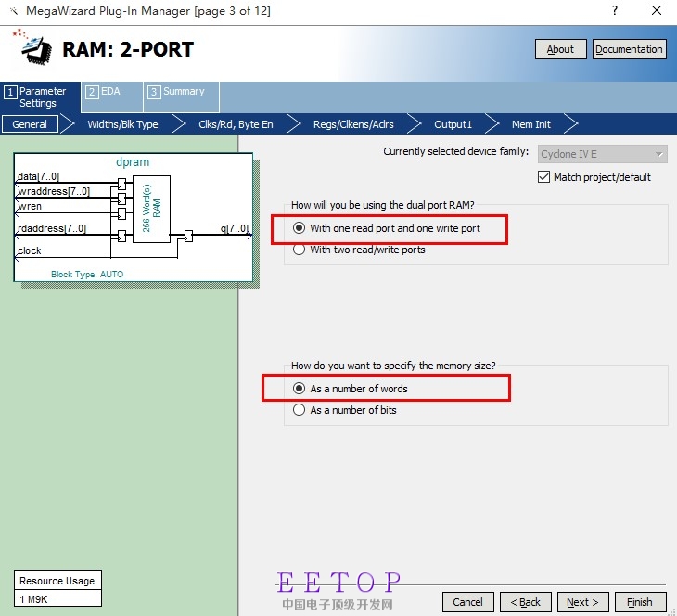This screenshot has width=677, height=616.
Task: Click the wren port label
Action: 30,207
